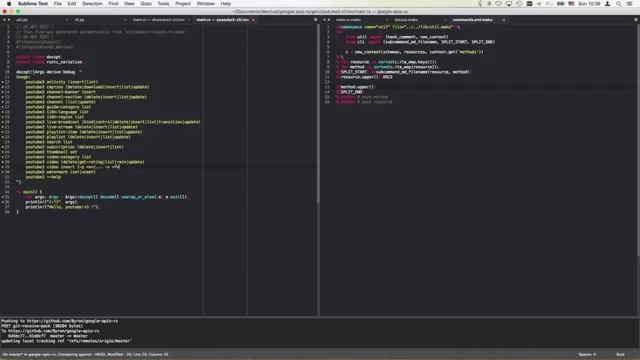Image resolution: width=640 pixels, height=360 pixels.
Task: Select the commands.yml.mako tab
Action: pyautogui.click(x=472, y=20)
